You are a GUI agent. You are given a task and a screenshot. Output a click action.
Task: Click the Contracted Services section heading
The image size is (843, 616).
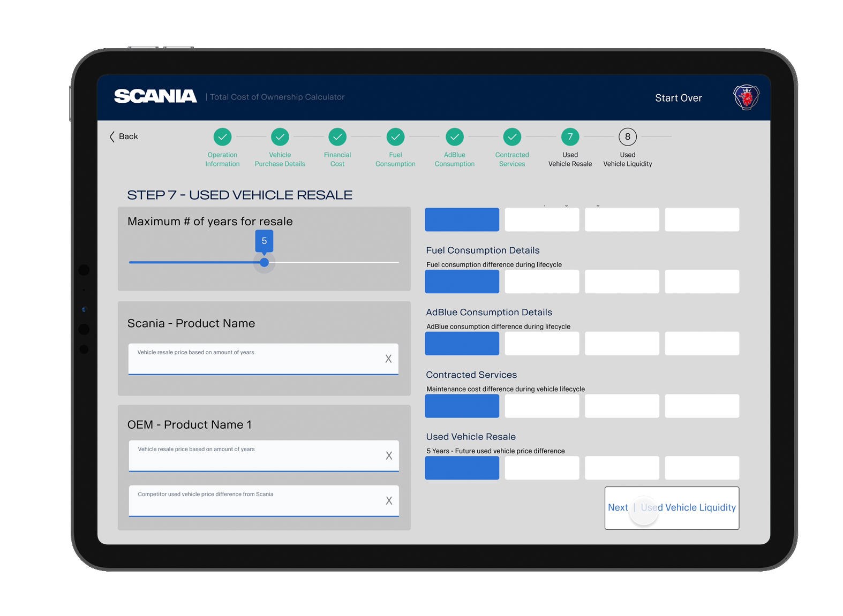pyautogui.click(x=471, y=375)
